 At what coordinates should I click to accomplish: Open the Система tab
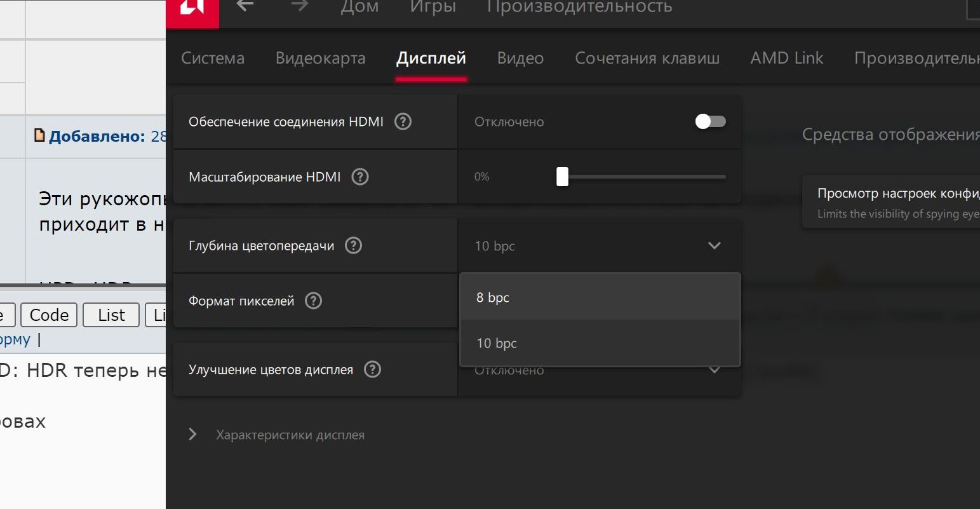(213, 58)
